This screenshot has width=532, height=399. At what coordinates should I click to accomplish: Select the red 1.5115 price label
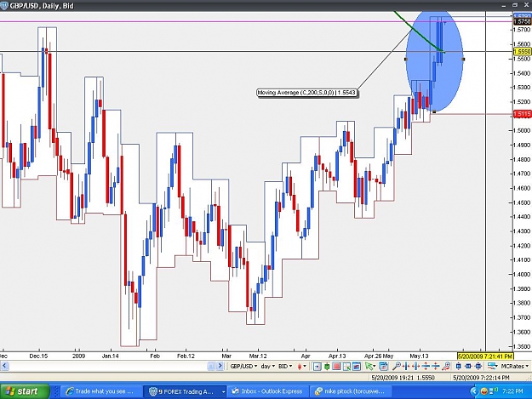522,114
